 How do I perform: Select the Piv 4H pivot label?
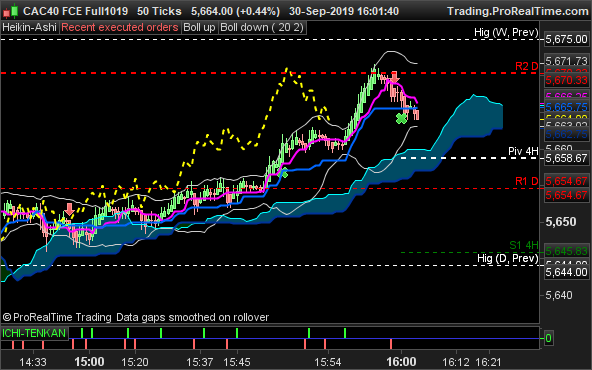pyautogui.click(x=523, y=151)
